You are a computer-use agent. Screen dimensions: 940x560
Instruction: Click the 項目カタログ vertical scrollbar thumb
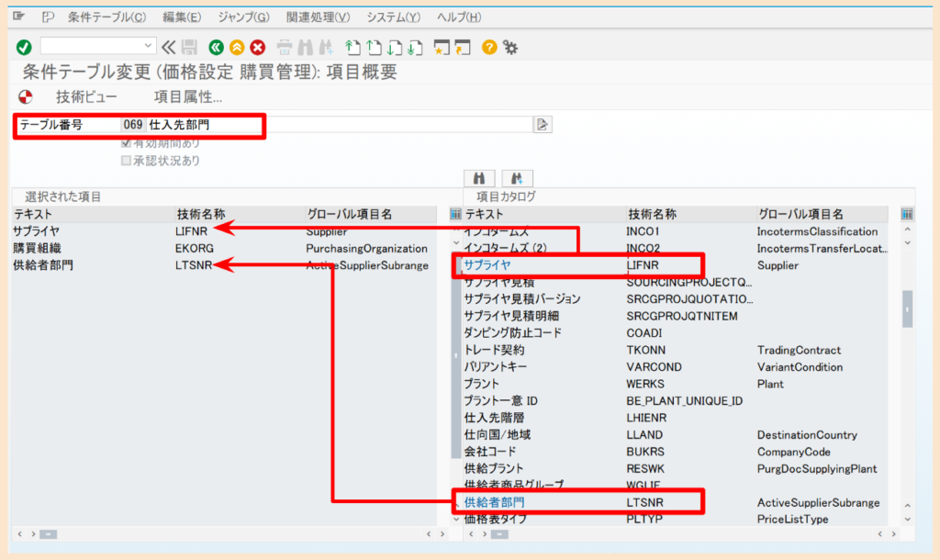(x=907, y=308)
